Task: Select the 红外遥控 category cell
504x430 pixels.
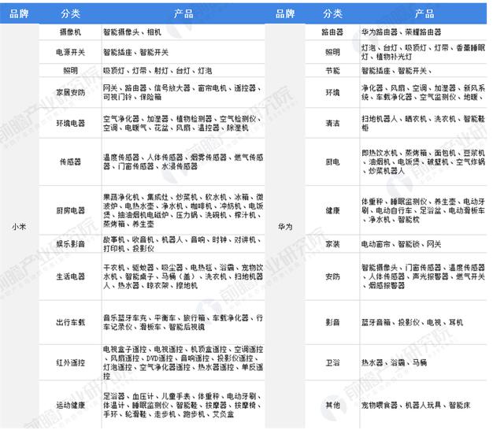Action: tap(69, 361)
